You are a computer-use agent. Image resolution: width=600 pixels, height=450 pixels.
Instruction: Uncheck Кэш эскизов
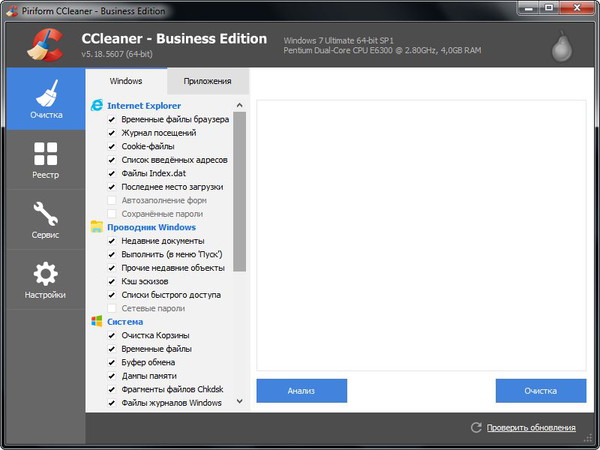tap(112, 281)
